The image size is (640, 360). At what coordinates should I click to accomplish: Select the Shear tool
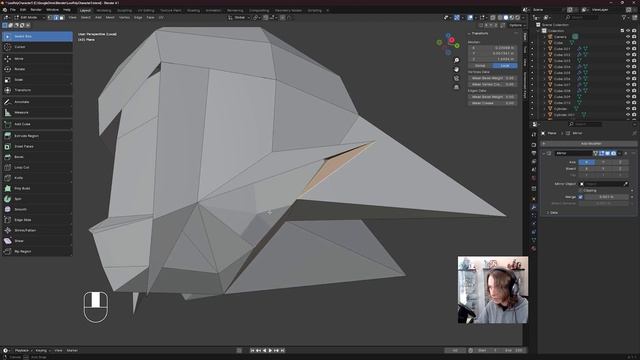(37, 241)
